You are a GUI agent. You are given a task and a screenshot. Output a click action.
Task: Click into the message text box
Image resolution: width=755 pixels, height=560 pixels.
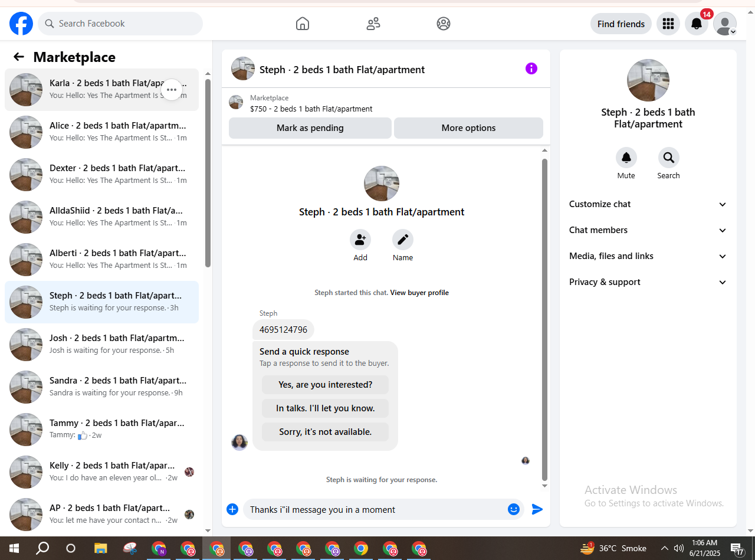click(376, 509)
